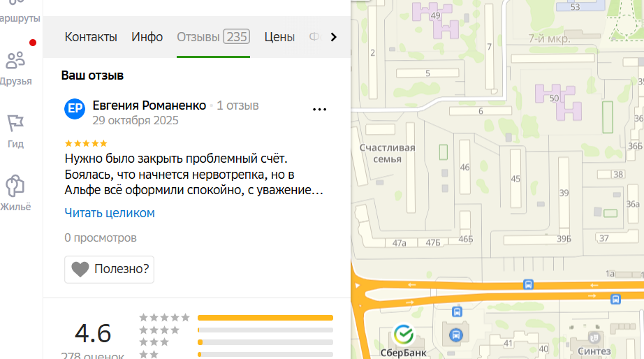This screenshot has width=644, height=359.
Task: Select the bus stop on the lower right lane
Action: pyautogui.click(x=615, y=299)
